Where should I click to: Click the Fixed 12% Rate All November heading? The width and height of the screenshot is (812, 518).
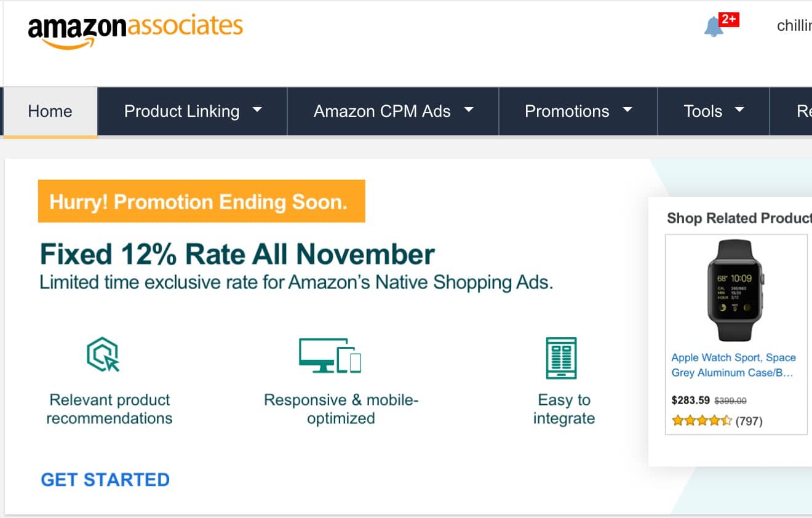[237, 254]
